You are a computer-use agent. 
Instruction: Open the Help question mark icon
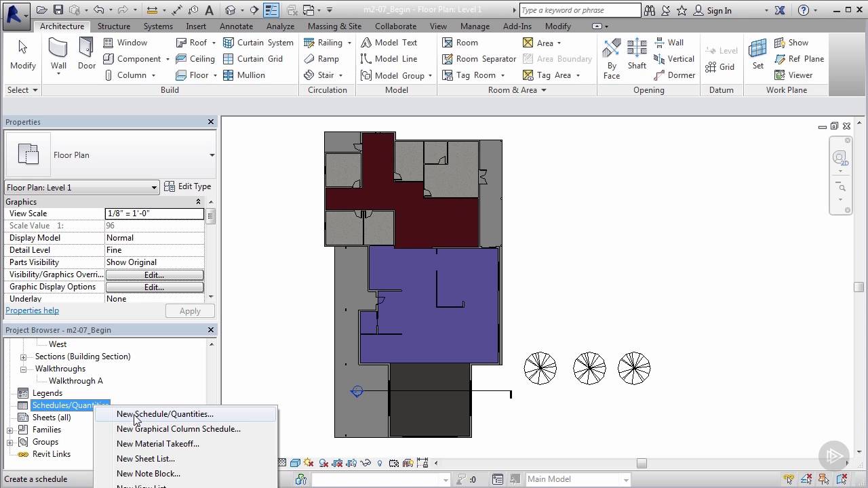click(804, 10)
